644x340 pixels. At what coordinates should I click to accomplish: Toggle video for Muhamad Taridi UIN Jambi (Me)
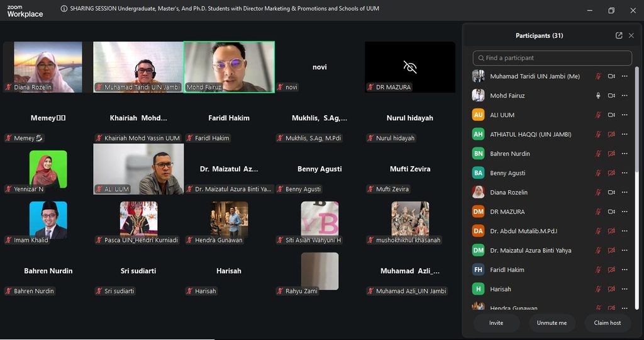coord(611,76)
